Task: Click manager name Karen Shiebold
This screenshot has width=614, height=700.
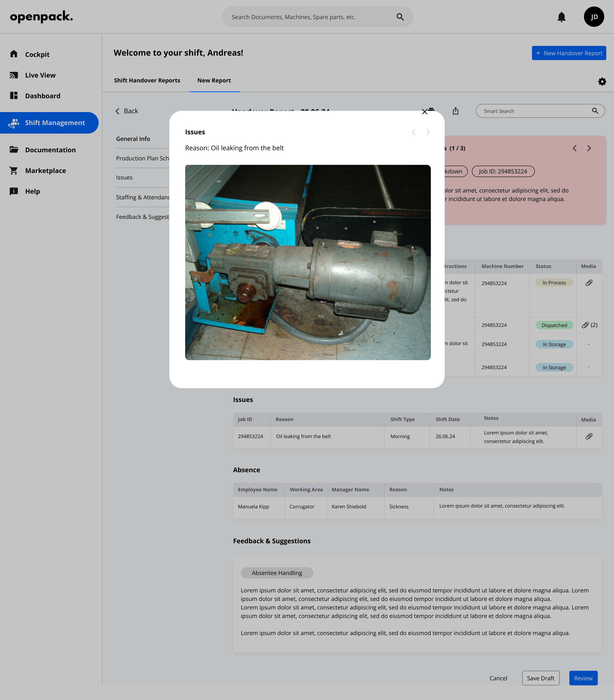Action: pos(349,507)
